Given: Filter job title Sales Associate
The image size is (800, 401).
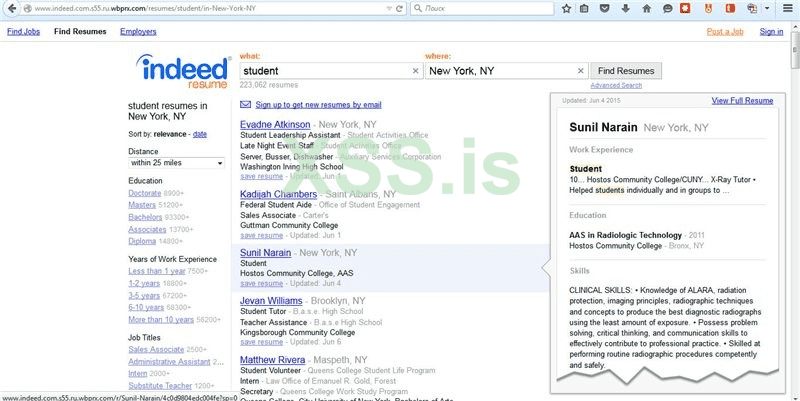Looking at the screenshot, I should pyautogui.click(x=156, y=349).
